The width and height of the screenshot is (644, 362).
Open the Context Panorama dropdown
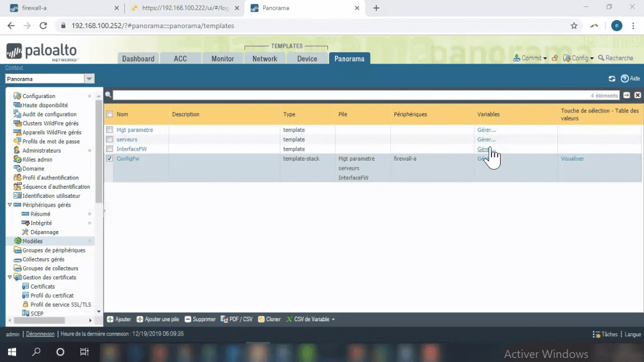click(89, 79)
